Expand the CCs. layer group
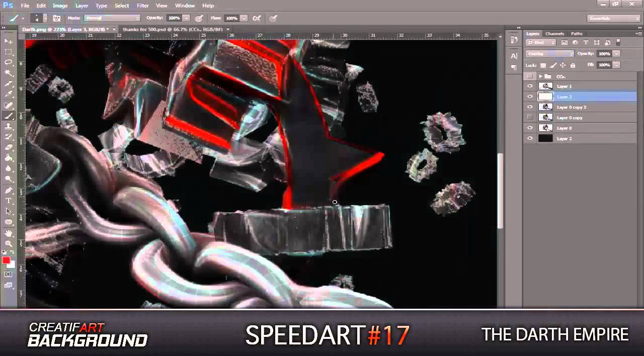This screenshot has width=644, height=356. coord(541,76)
